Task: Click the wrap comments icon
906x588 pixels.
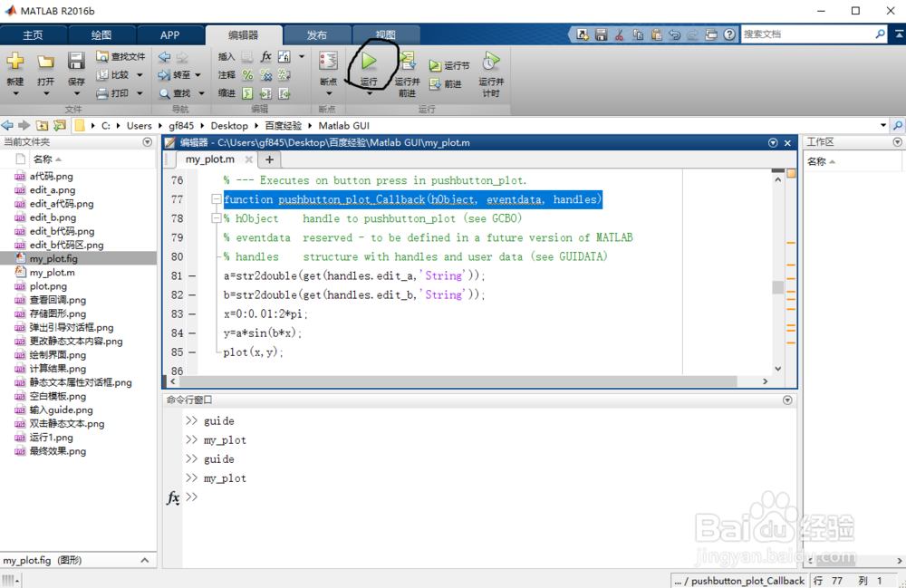Action: pos(284,75)
